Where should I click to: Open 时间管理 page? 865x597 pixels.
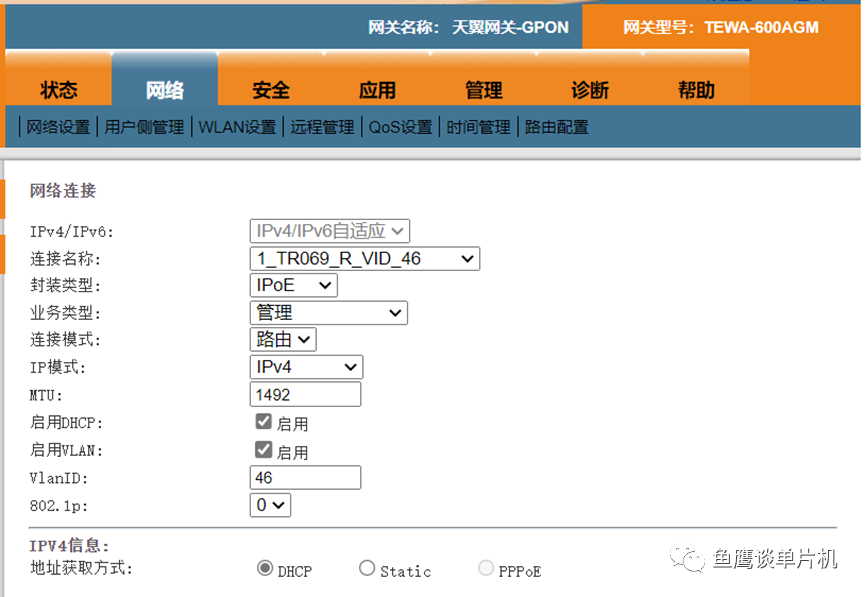tap(478, 127)
